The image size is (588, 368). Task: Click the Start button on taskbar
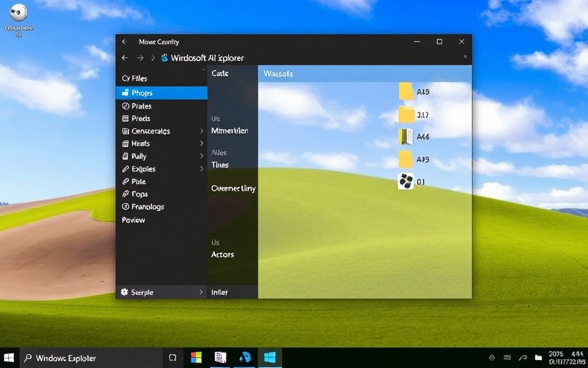pyautogui.click(x=9, y=358)
